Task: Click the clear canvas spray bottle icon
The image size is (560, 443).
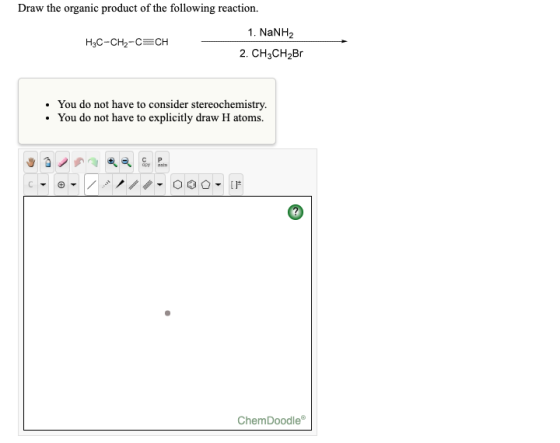Action: pyautogui.click(x=47, y=162)
